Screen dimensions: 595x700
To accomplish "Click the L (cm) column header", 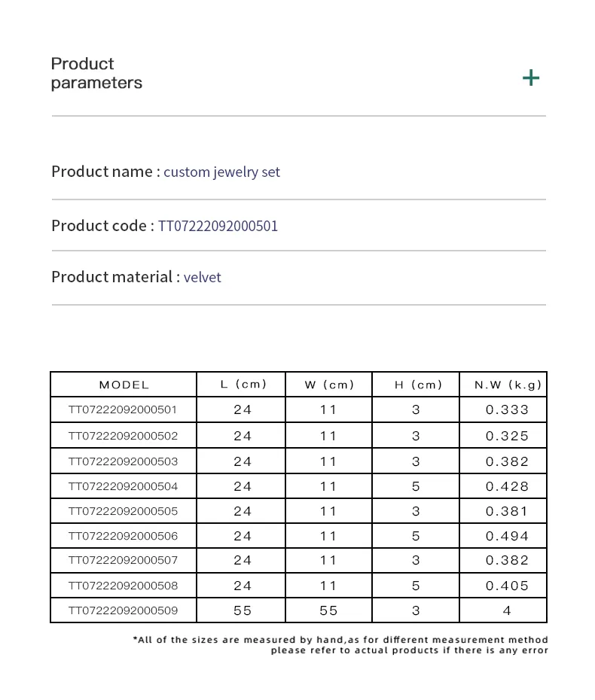I will 243,385.
